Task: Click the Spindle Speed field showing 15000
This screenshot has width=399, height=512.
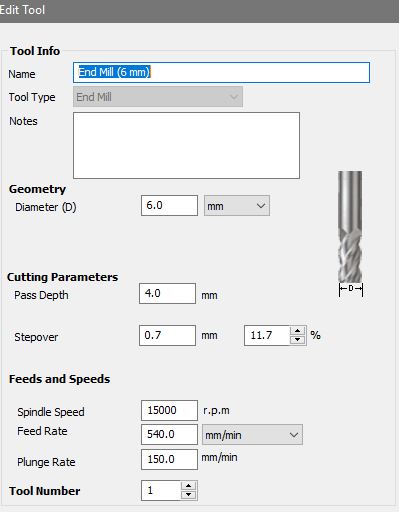Action: pyautogui.click(x=169, y=410)
